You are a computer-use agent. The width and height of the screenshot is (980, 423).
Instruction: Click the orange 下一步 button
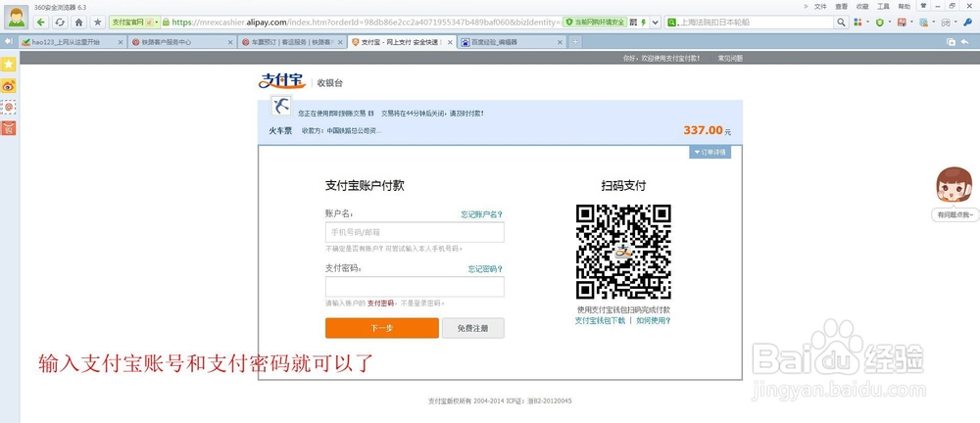click(382, 328)
